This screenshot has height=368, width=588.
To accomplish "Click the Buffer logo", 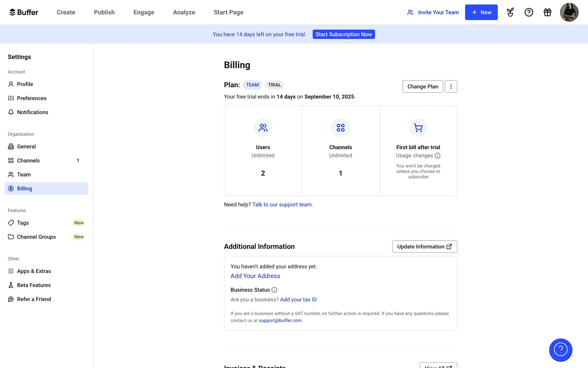I will (24, 12).
